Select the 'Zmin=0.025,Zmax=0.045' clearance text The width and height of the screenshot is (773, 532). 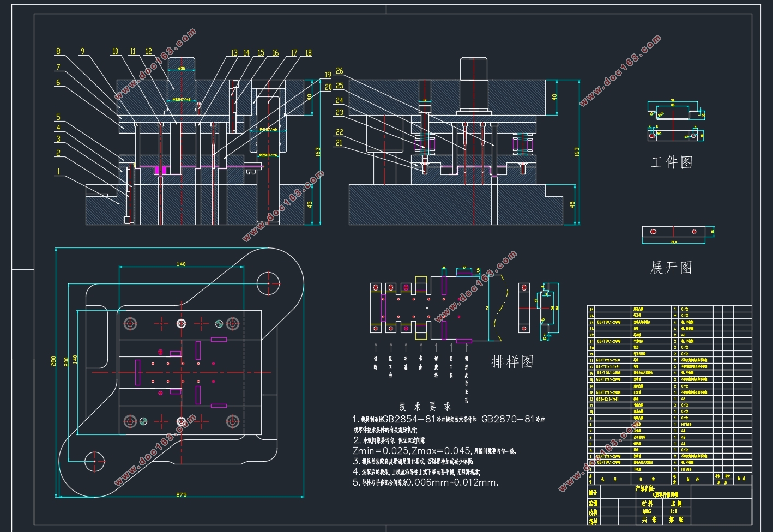click(412, 451)
